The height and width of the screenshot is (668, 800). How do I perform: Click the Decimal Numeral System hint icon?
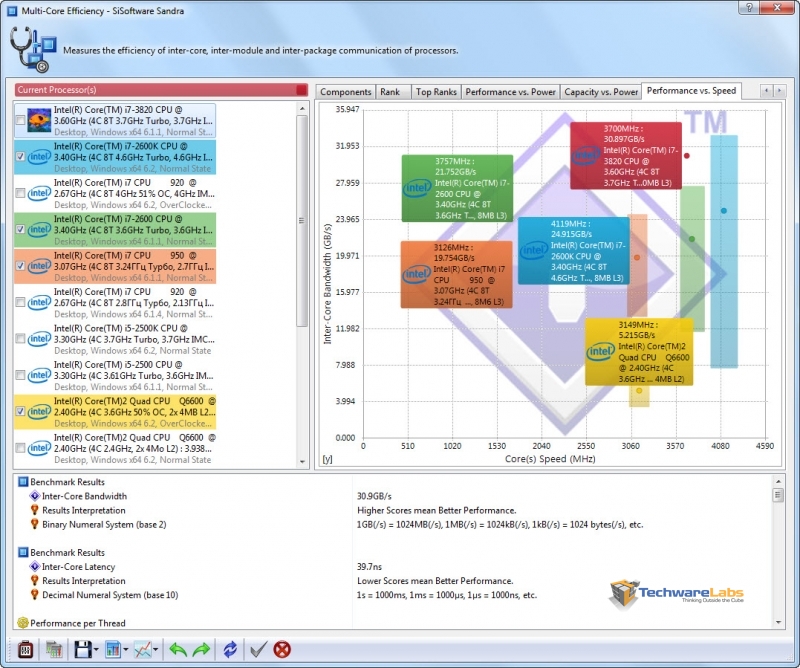pos(35,595)
